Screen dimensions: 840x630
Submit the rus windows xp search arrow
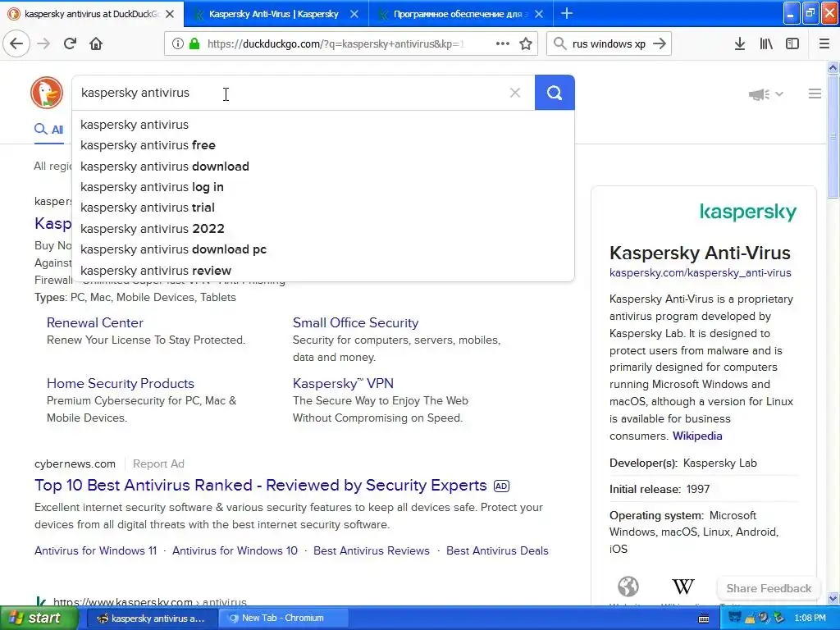[x=660, y=43]
